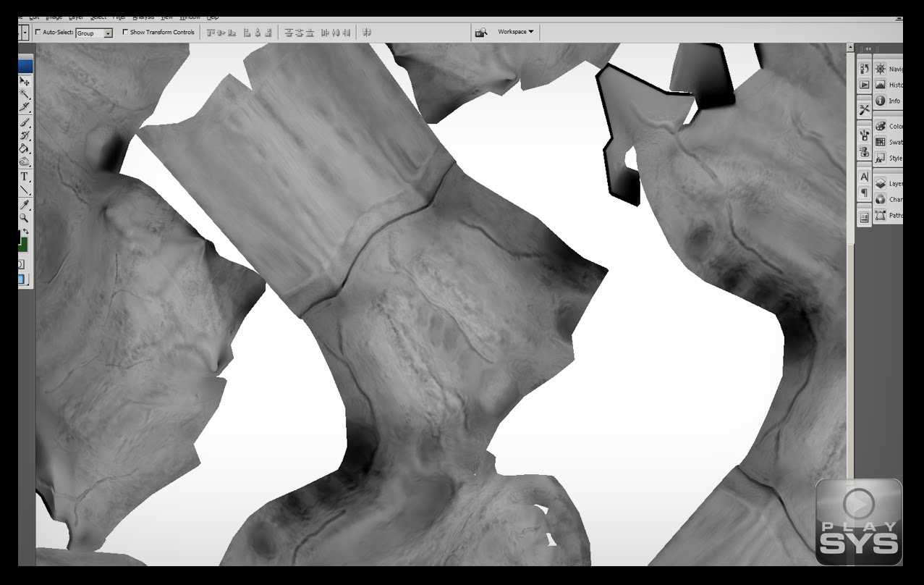
Task: Open the Paragraph panel icon
Action: pyautogui.click(x=864, y=193)
